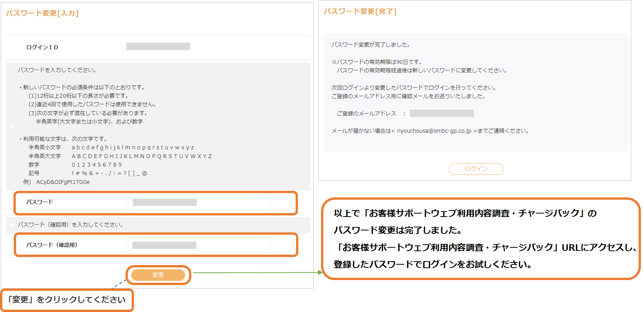Click the line 半角英字(大文字または小文字)、および数字
The width and height of the screenshot is (644, 312).
(x=89, y=122)
